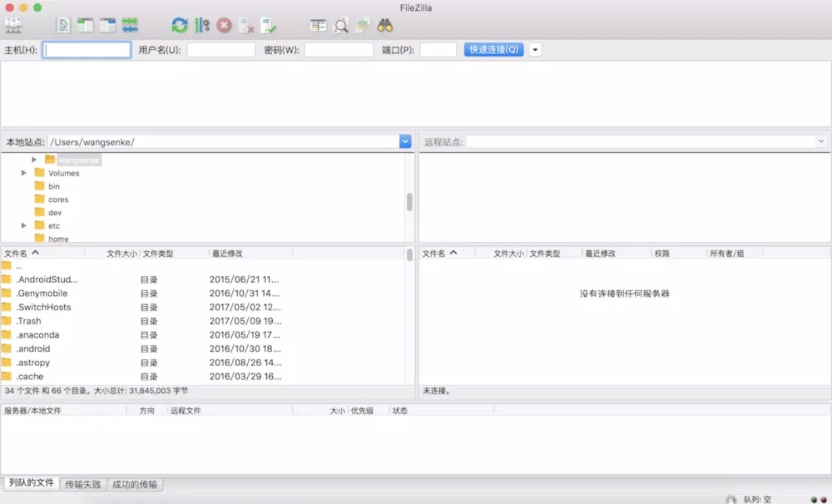
Task: Click the 快速连接(Q) button
Action: tap(494, 50)
